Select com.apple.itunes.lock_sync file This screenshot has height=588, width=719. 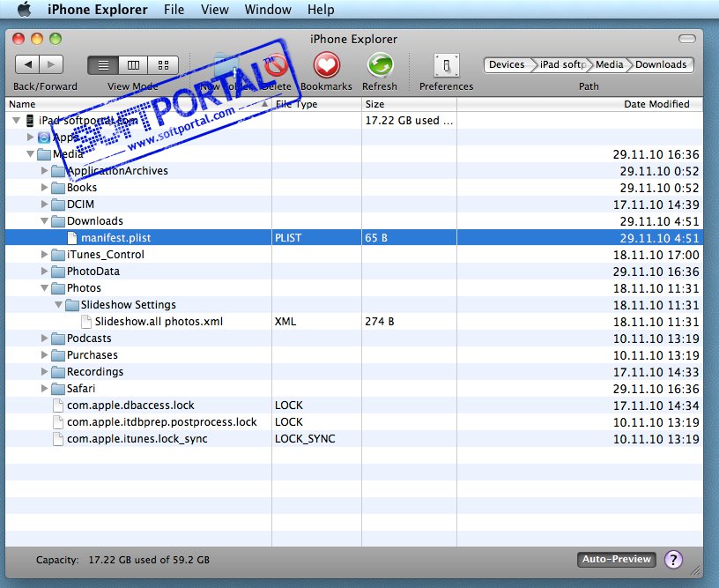(x=354, y=439)
